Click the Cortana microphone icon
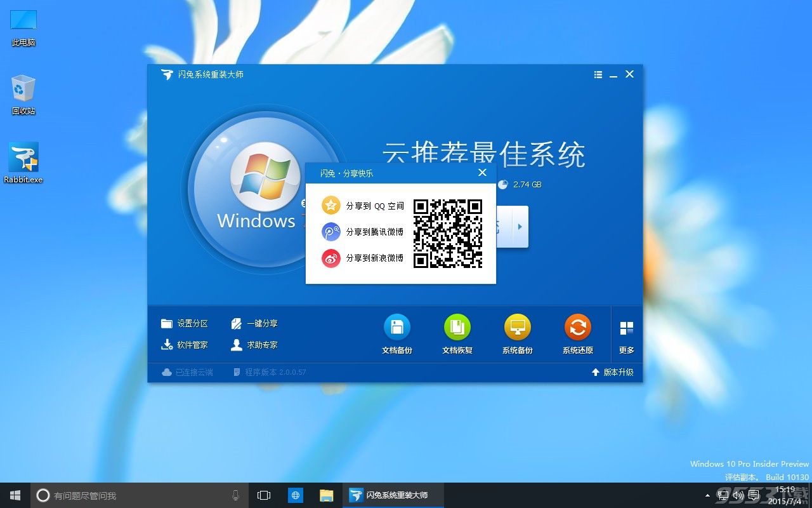 click(235, 495)
